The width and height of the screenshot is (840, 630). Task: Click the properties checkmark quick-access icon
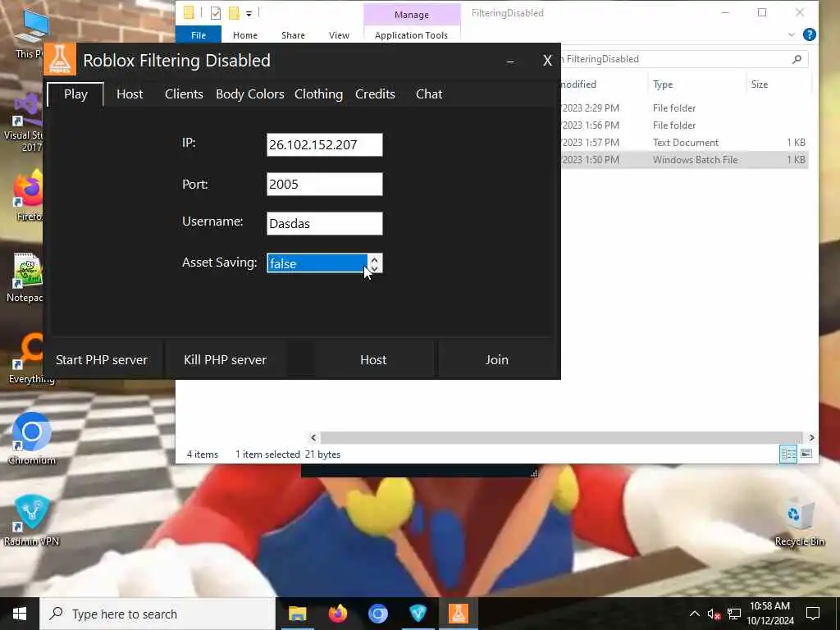point(216,13)
